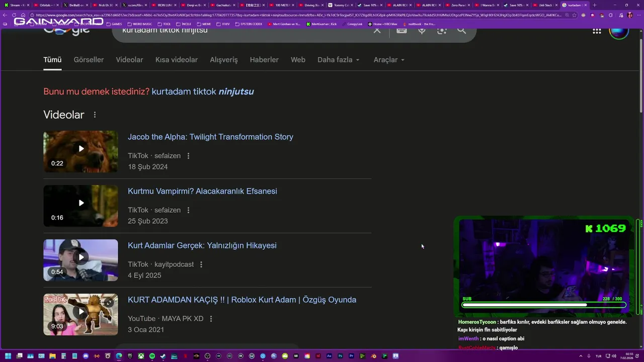The width and height of the screenshot is (644, 362).
Task: Open Spotify from the taskbar
Action: (152, 356)
